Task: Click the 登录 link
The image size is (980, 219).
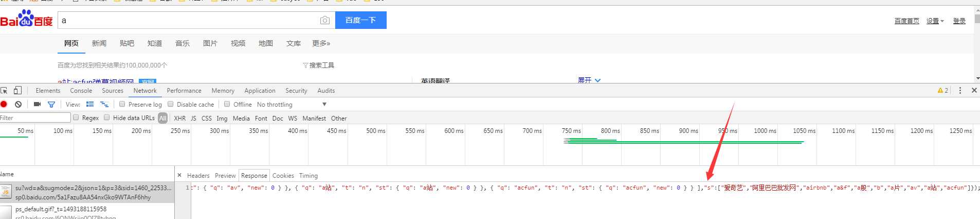Action: click(x=959, y=21)
